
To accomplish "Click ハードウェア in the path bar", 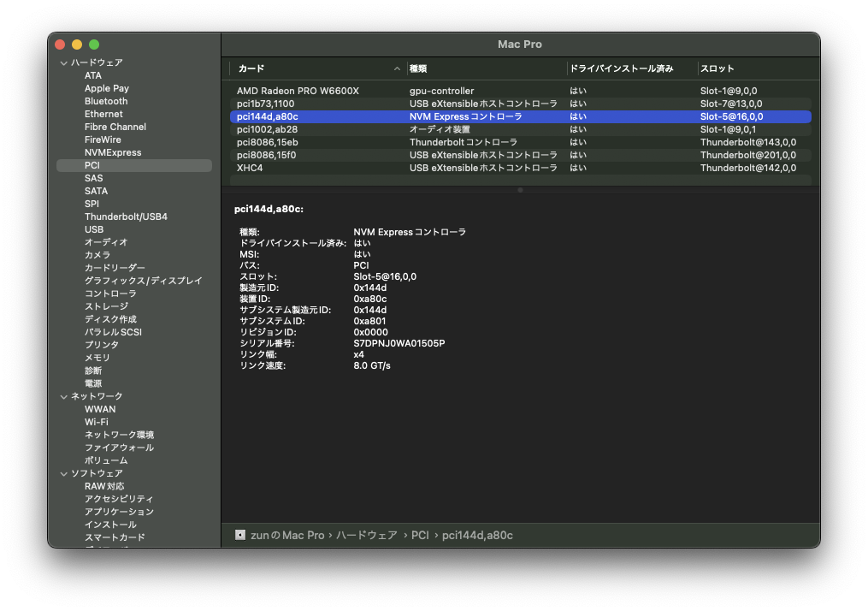I will click(367, 535).
